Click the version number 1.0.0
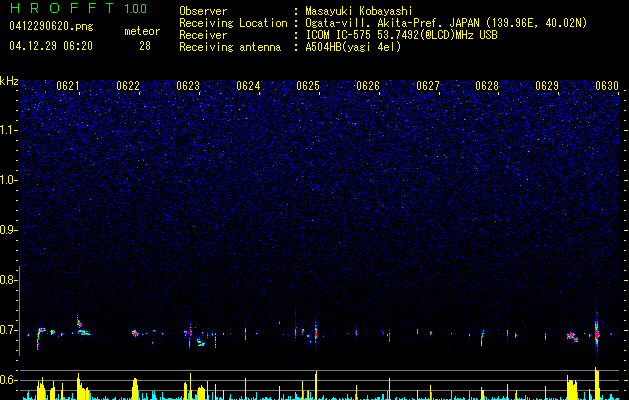The width and height of the screenshot is (629, 400). (136, 8)
